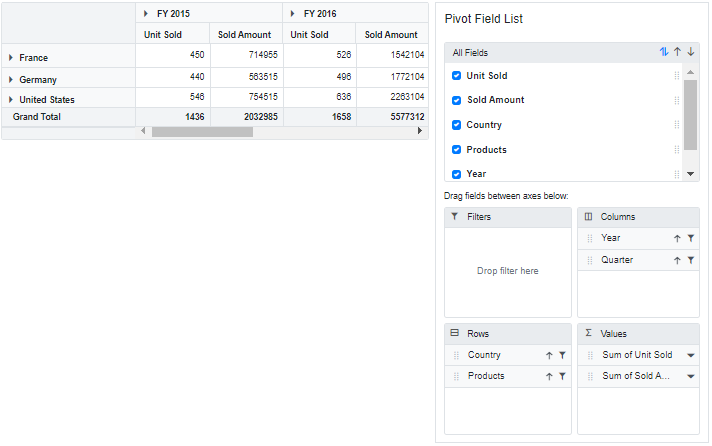712x446 pixels.
Task: Click the field list vertical scrollbar thumb
Action: pyautogui.click(x=690, y=115)
